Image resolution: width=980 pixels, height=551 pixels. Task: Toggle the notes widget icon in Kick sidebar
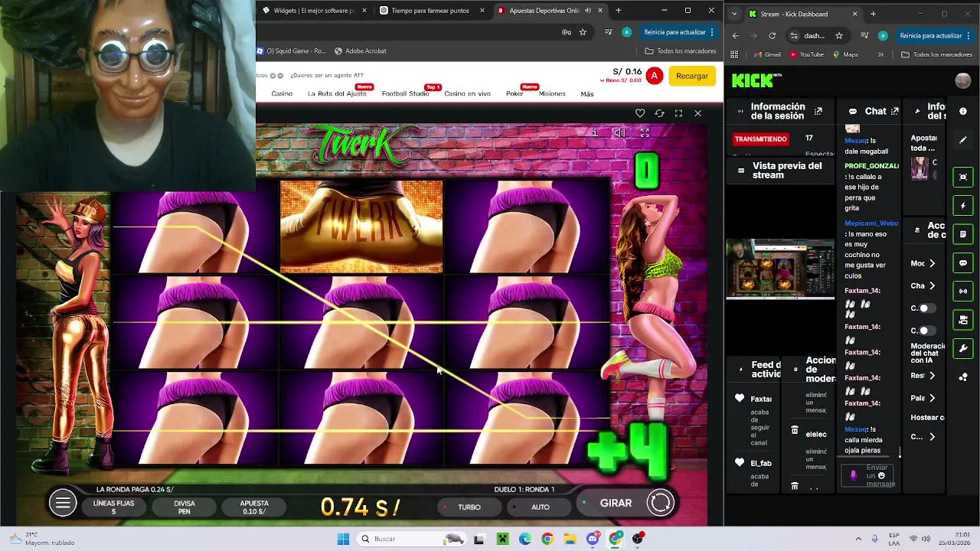pos(963,234)
